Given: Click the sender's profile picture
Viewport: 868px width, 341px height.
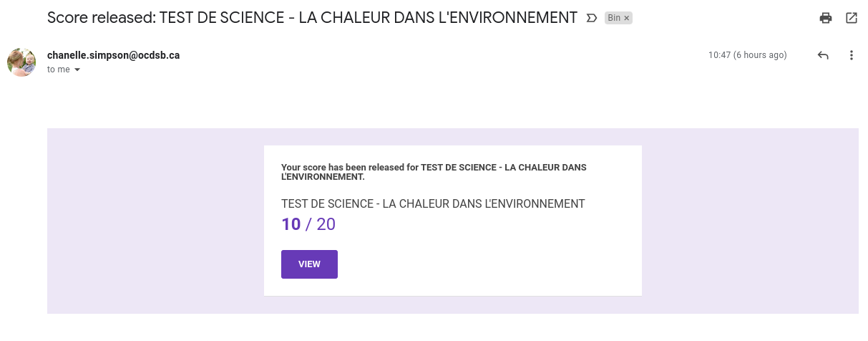Looking at the screenshot, I should tap(21, 62).
